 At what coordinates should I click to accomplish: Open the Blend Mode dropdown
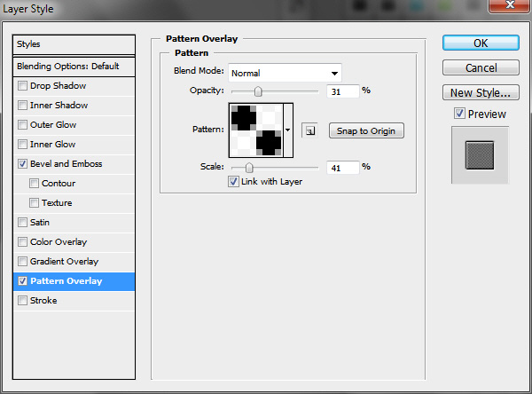click(285, 73)
